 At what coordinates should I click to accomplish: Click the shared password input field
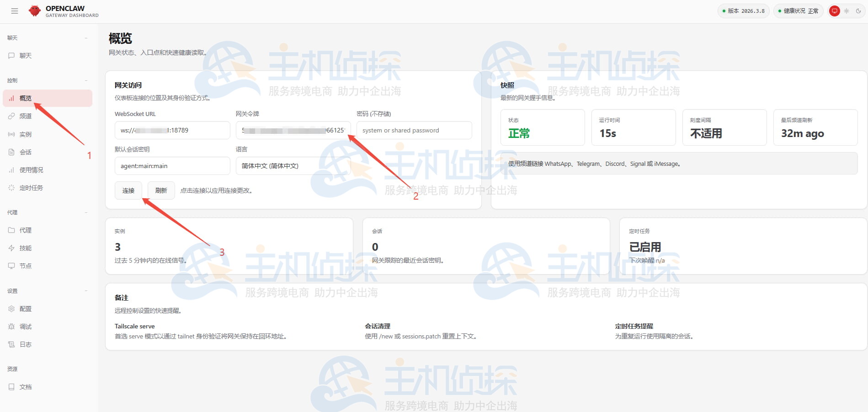tap(414, 130)
